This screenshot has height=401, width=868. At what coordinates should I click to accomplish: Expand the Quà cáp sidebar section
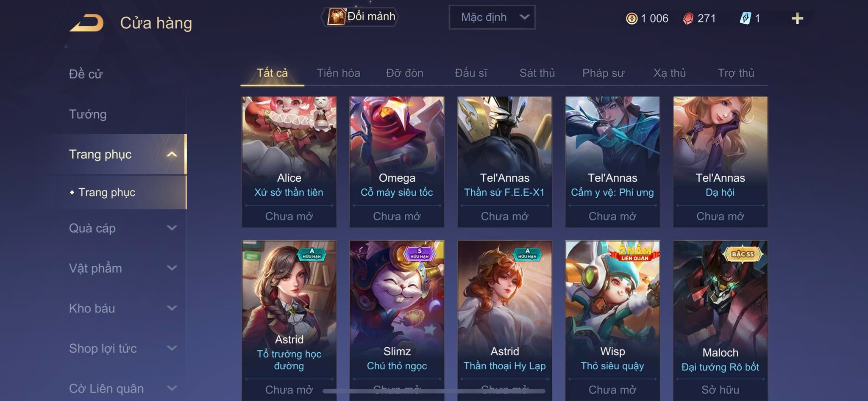point(123,228)
